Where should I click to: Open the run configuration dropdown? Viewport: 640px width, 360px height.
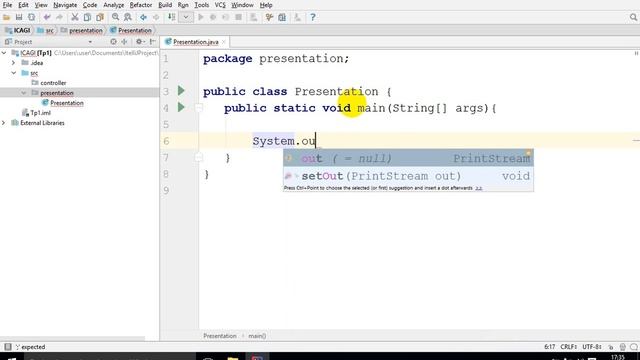[186, 17]
